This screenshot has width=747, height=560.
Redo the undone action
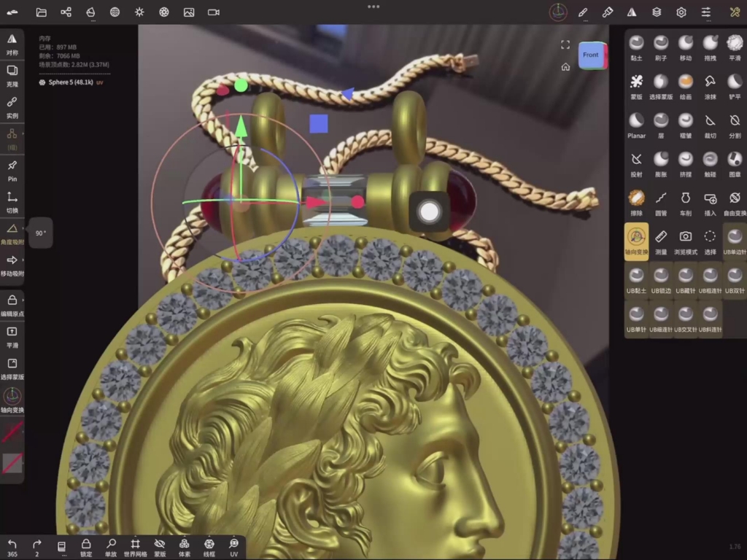click(x=36, y=548)
